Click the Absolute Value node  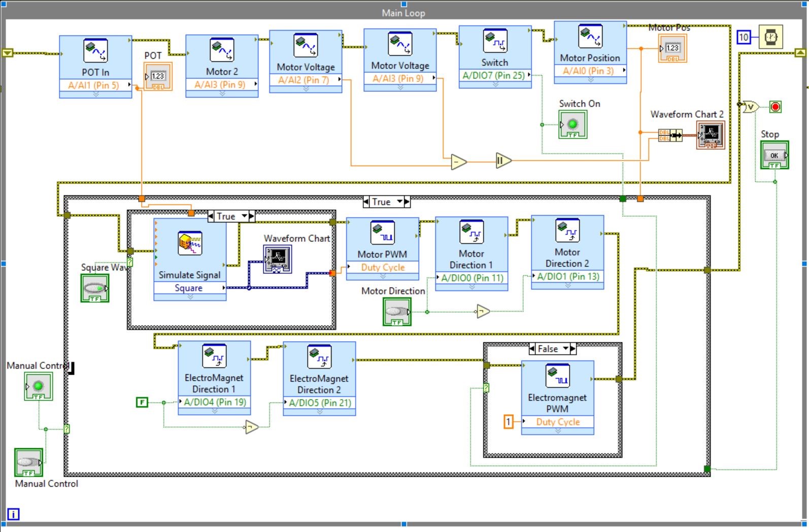tap(503, 161)
